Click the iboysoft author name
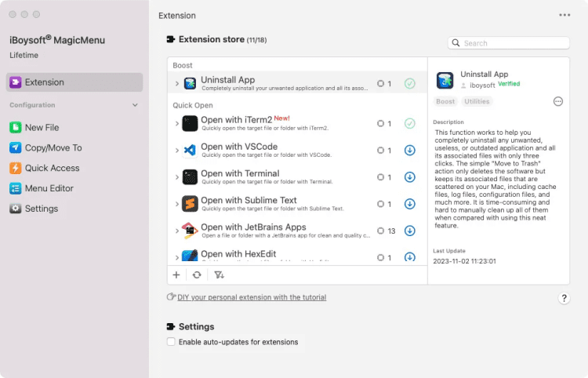Image resolution: width=588 pixels, height=378 pixels. pos(482,85)
